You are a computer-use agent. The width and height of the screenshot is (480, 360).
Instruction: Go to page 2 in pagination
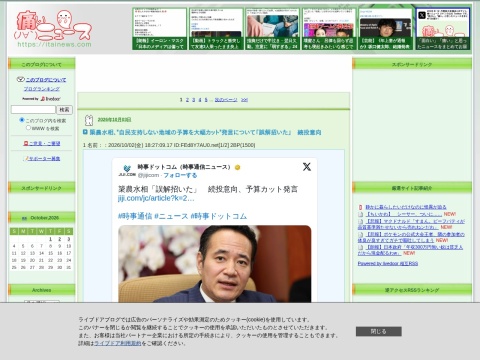(x=187, y=100)
